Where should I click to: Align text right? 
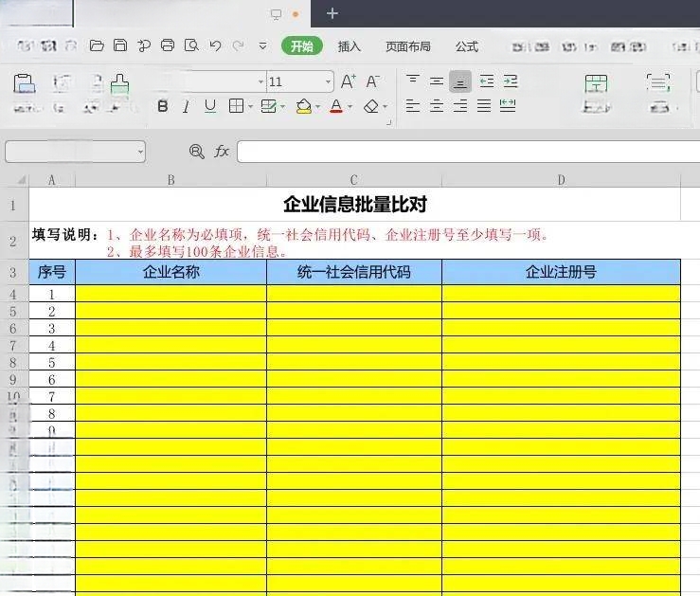[x=460, y=106]
